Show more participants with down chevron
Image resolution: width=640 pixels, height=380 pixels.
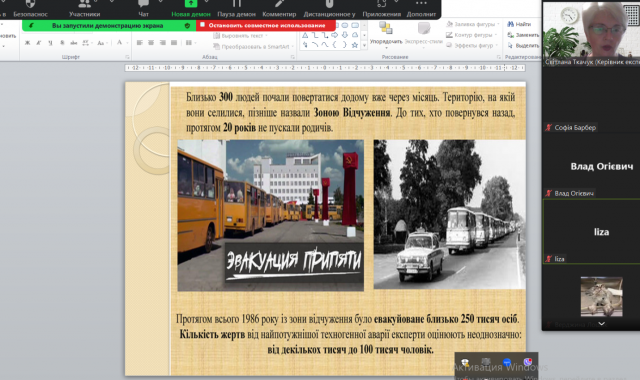(602, 324)
